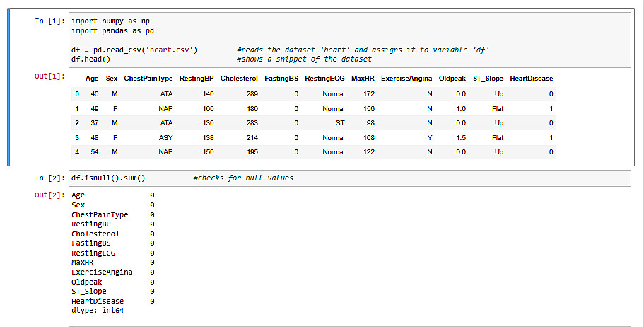Click the ChestPainType table column header
This screenshot has height=327, width=644.
[x=148, y=79]
